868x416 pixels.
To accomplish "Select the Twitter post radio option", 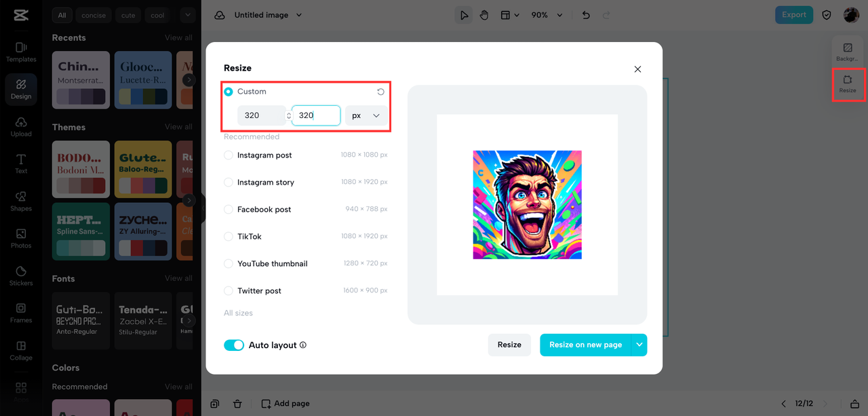I will coord(229,290).
